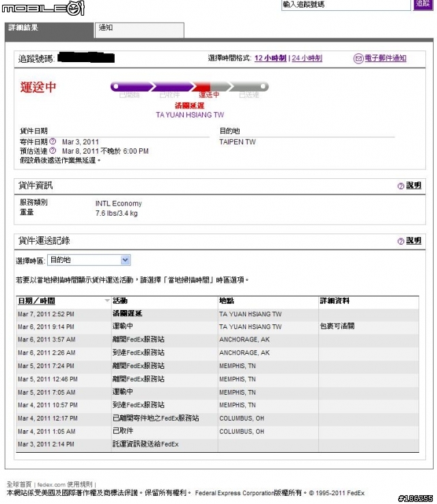
Task: Click help icon in 貨件資訊 header
Action: (x=400, y=186)
